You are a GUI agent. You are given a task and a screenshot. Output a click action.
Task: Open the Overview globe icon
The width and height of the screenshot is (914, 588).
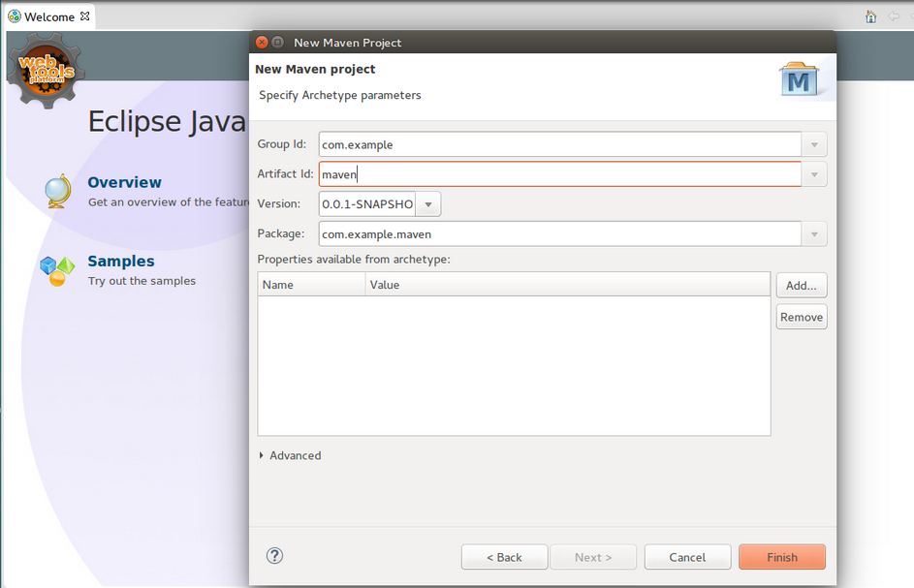coord(58,191)
